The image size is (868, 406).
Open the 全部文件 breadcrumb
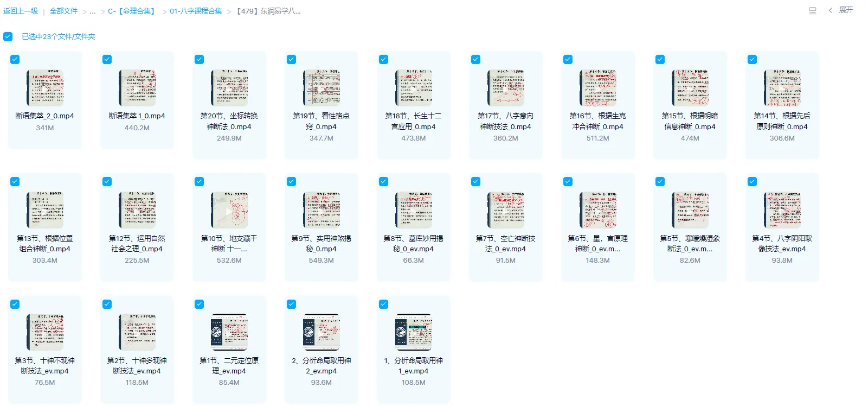coord(64,11)
